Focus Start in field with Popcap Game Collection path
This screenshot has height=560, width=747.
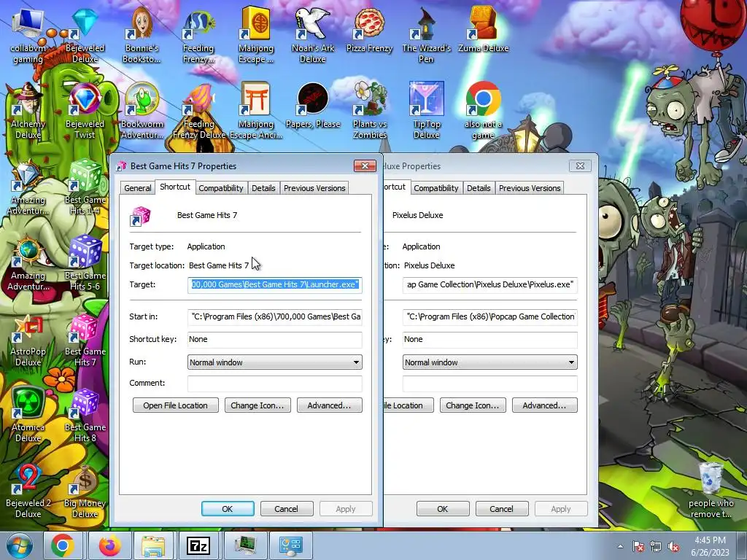(x=490, y=316)
